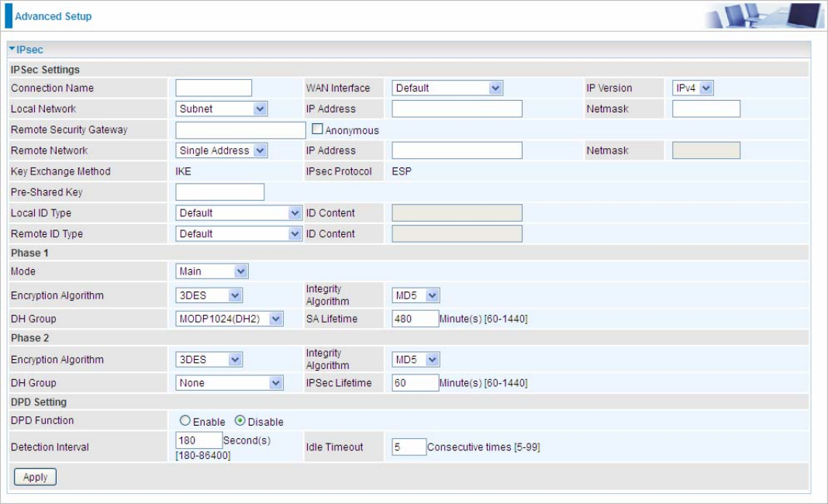This screenshot has height=504, width=828.
Task: Click the header computer graphic
Action: coord(763,16)
